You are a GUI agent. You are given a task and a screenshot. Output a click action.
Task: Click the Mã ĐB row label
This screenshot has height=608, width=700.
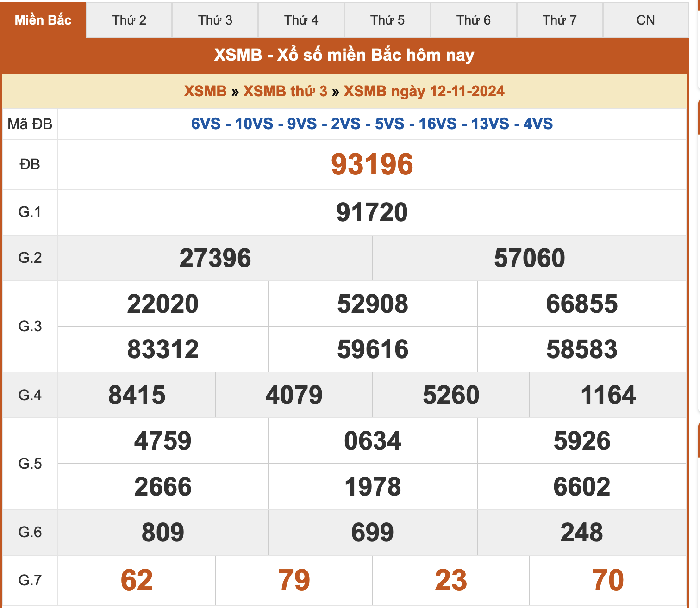[30, 124]
